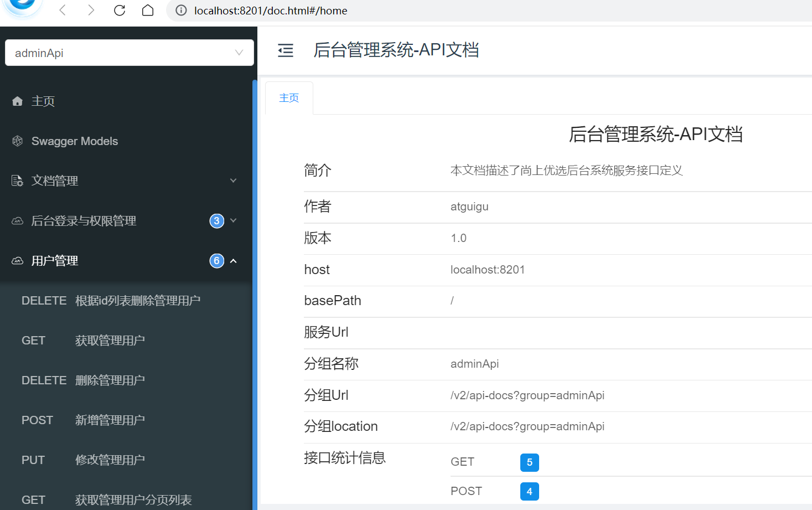Viewport: 812px width, 510px height.
Task: Click the browser back arrow
Action: [63, 11]
